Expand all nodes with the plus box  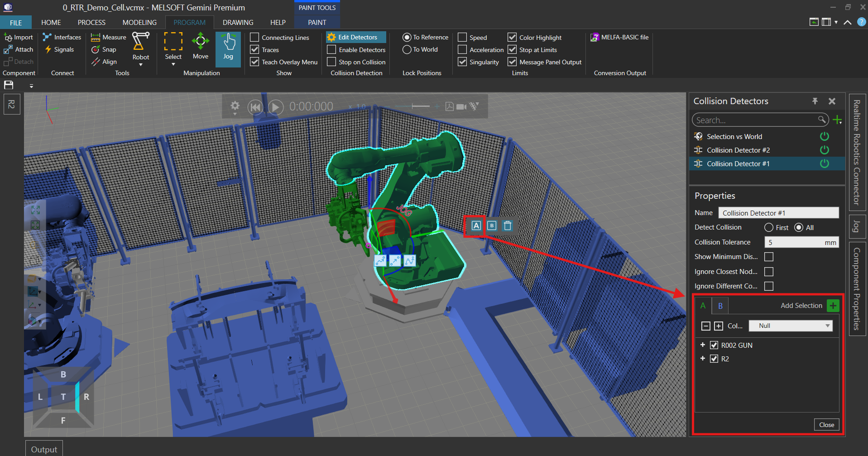(x=719, y=326)
